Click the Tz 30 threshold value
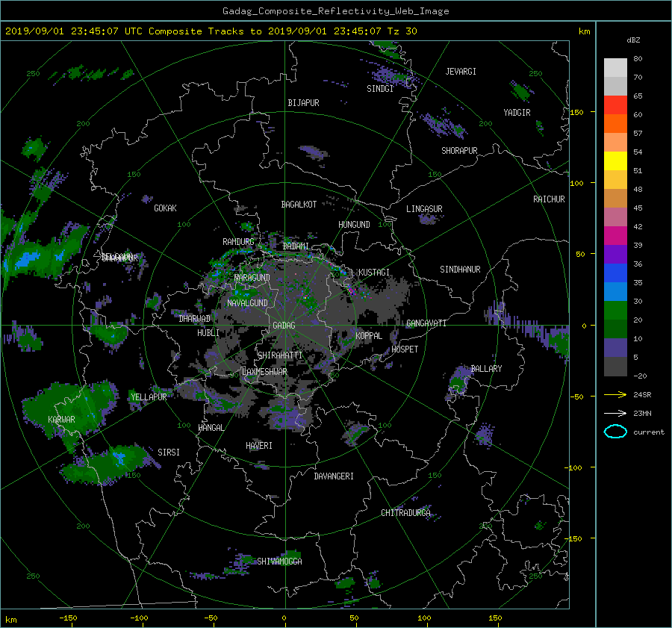The image size is (672, 628). click(x=402, y=31)
